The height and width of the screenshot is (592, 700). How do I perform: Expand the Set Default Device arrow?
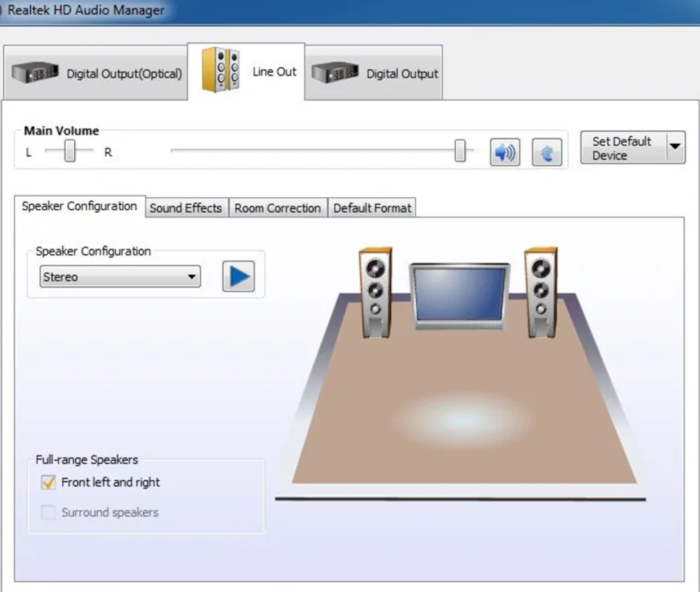pyautogui.click(x=675, y=147)
